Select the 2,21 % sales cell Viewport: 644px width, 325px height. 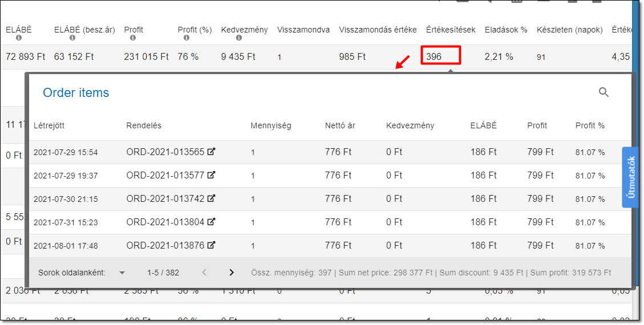click(x=499, y=56)
